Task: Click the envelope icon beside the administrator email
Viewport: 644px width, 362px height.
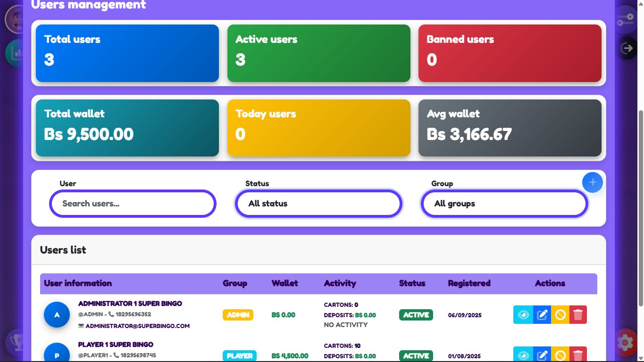Action: click(81, 326)
